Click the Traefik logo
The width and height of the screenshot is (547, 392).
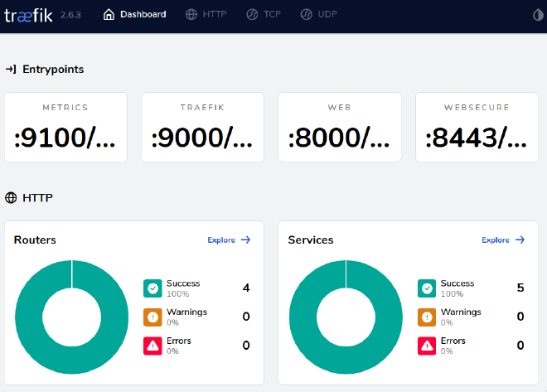28,16
